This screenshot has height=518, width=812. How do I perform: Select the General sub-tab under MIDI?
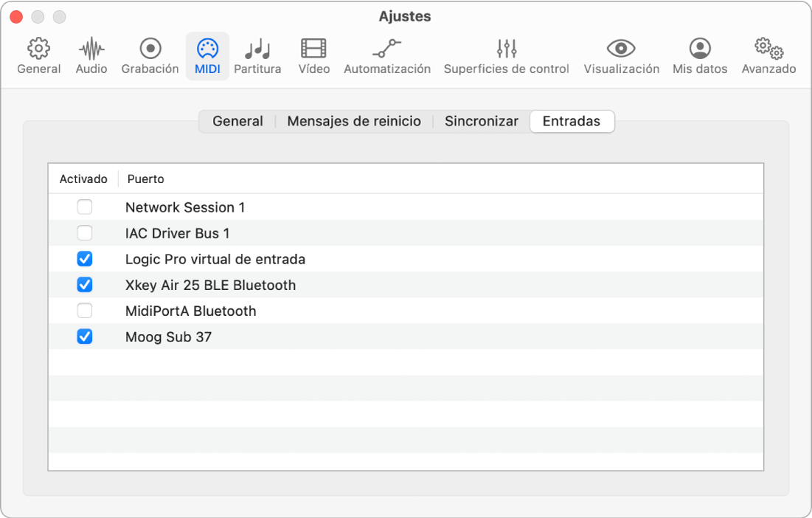237,121
